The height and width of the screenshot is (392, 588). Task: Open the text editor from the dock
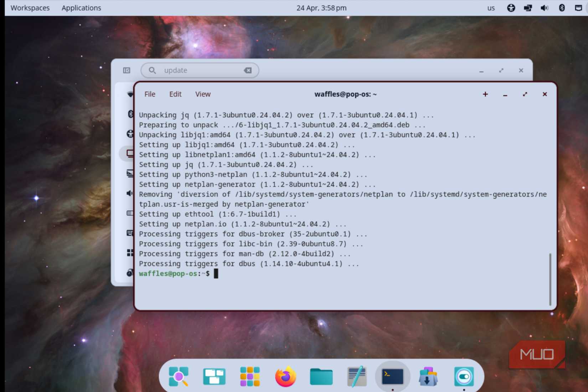pyautogui.click(x=357, y=376)
